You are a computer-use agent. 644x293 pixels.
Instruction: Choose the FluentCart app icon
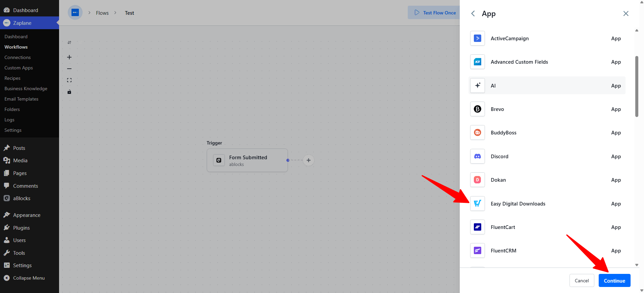[478, 227]
